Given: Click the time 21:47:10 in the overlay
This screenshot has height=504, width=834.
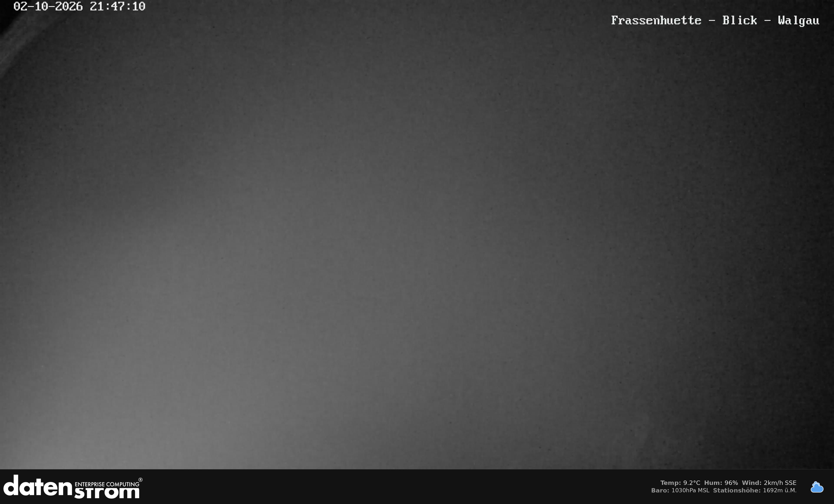Looking at the screenshot, I should 117,7.
